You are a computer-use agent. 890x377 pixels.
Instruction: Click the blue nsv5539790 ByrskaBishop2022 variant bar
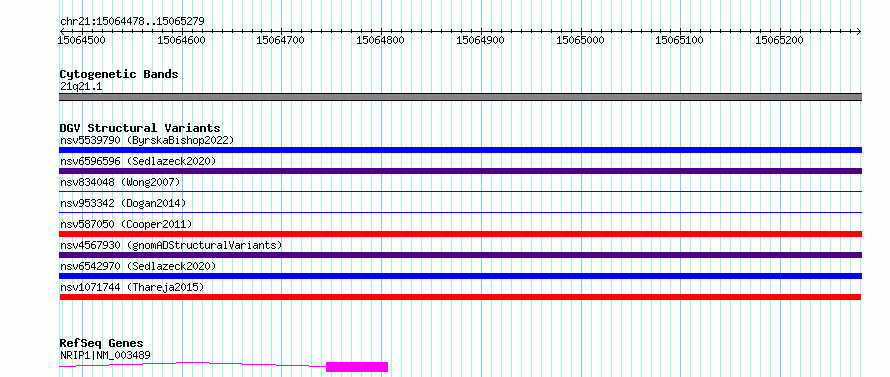(x=460, y=150)
